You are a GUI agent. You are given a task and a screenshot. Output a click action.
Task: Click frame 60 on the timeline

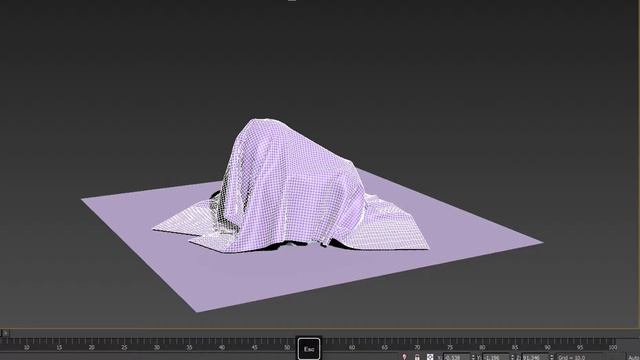pos(352,347)
